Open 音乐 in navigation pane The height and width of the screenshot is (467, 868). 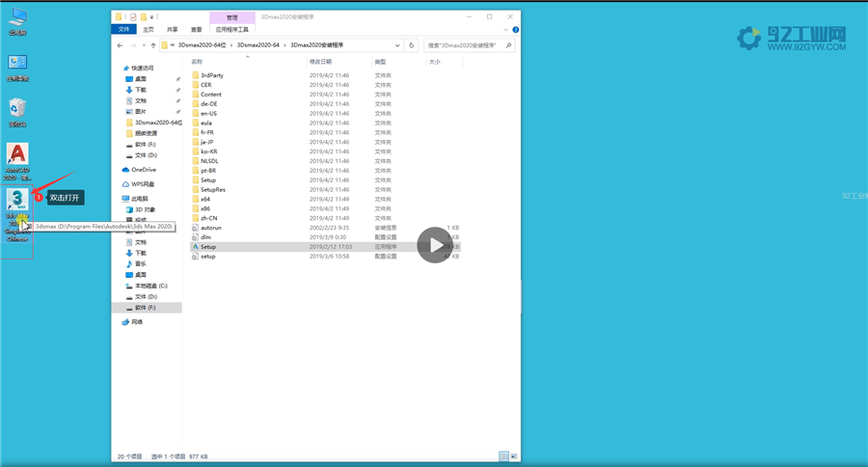point(136,263)
